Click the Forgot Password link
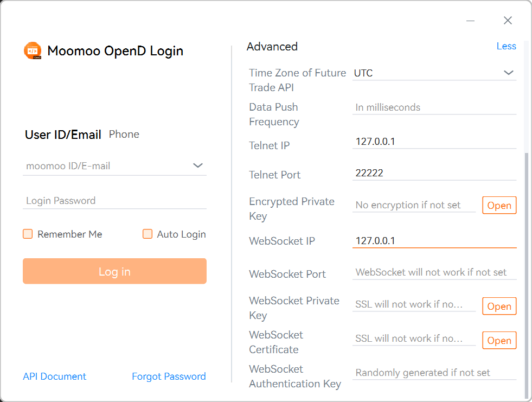 [x=169, y=376]
